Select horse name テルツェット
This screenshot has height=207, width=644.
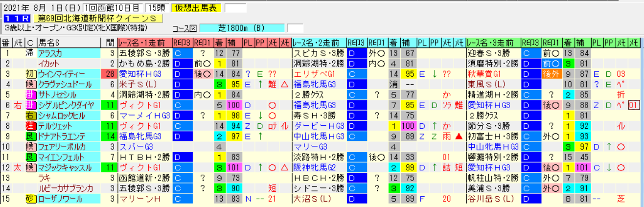click(x=68, y=126)
